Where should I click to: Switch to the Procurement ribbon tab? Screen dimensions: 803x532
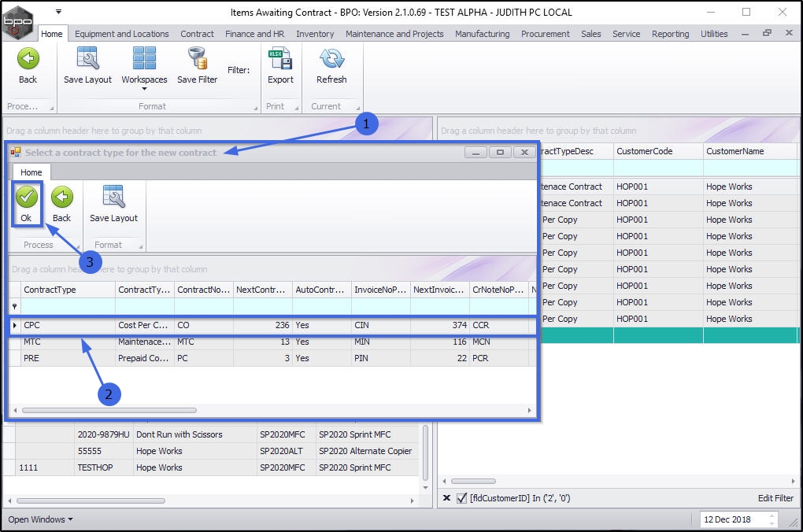[x=545, y=34]
